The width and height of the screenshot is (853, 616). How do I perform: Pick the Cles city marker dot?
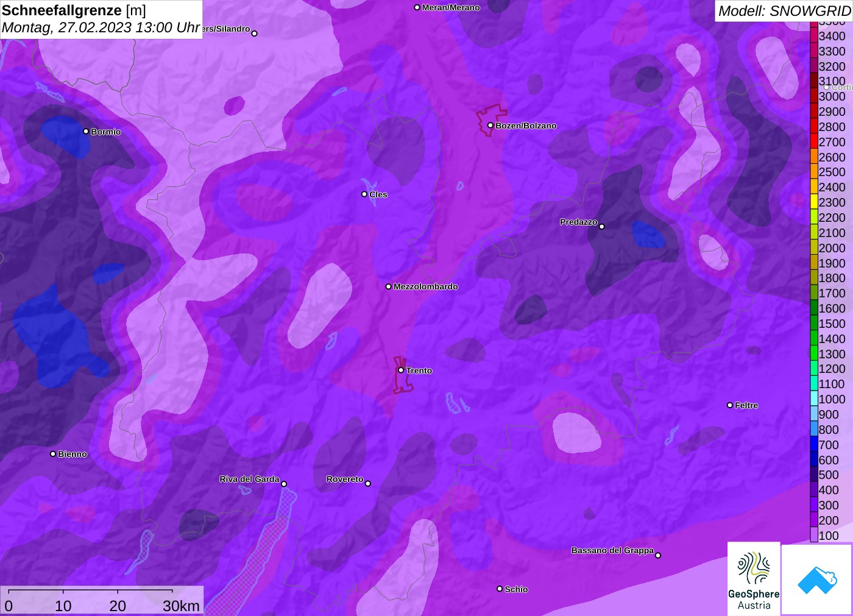[x=364, y=194]
